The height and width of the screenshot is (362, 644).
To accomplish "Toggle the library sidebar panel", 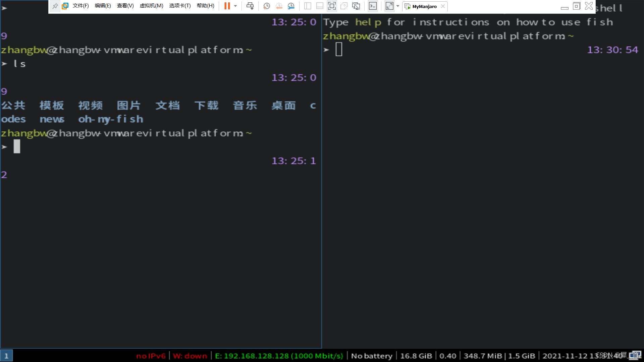I will (x=308, y=6).
